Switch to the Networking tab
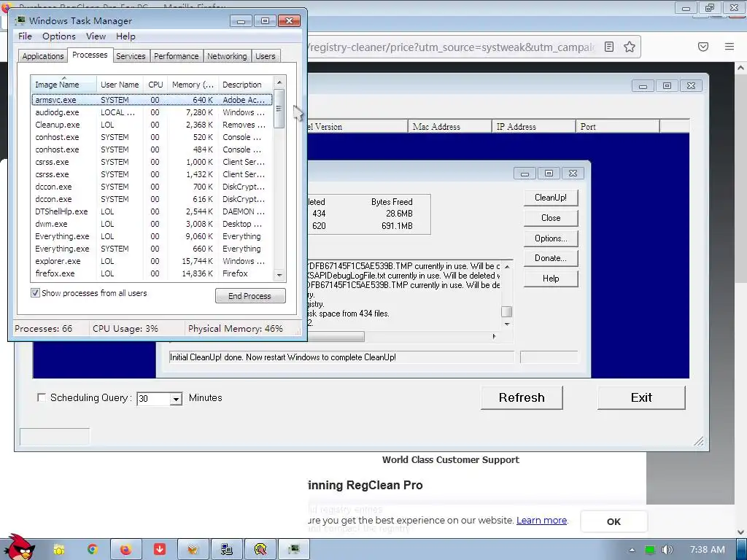Viewport: 747px width, 560px height. [x=227, y=56]
